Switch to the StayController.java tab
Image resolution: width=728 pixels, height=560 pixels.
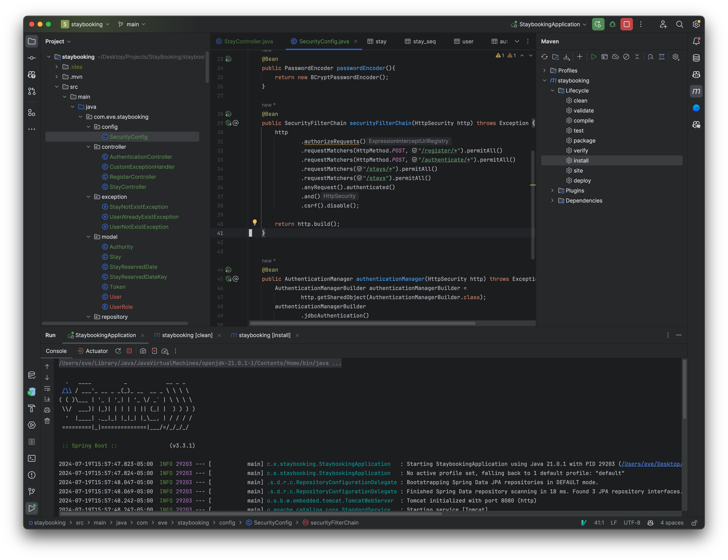248,41
